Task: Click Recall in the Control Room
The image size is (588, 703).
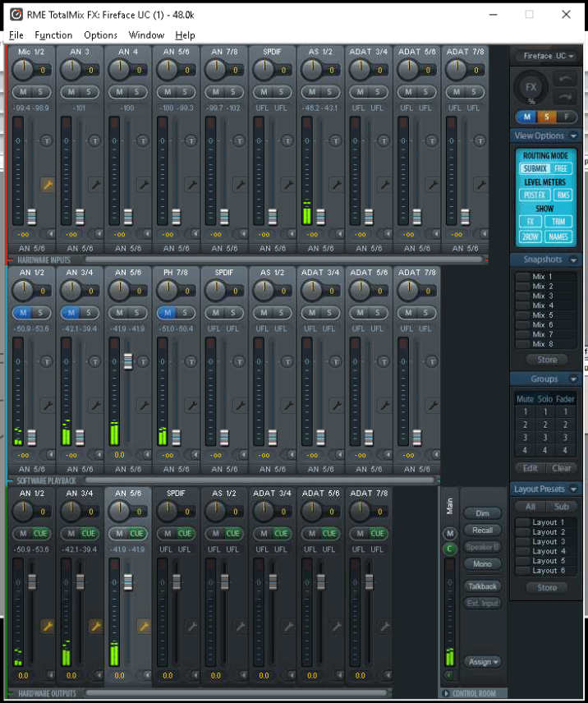Action: pyautogui.click(x=482, y=530)
